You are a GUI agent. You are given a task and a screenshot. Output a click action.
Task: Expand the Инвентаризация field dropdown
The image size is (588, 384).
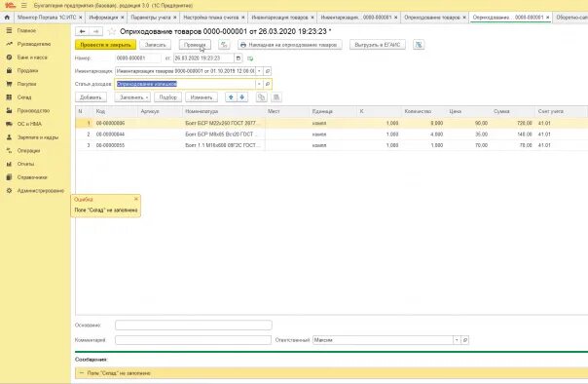coord(259,71)
